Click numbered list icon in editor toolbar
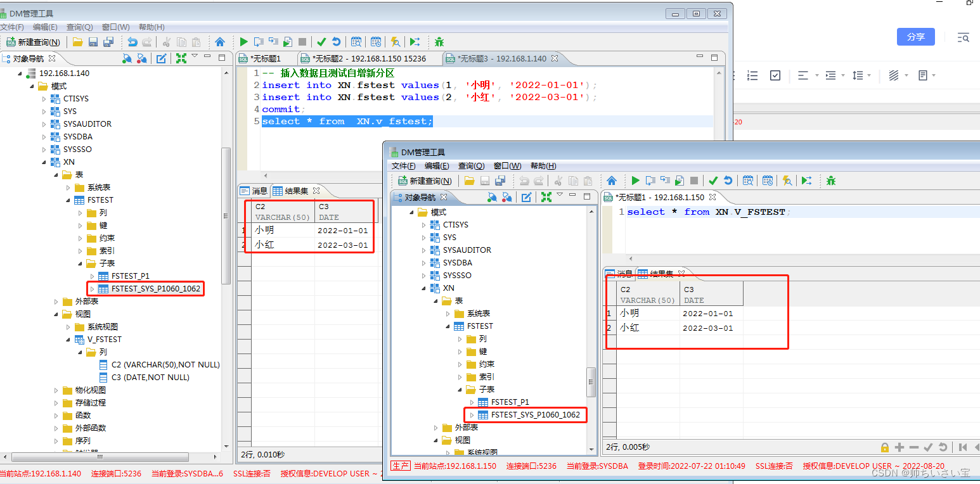This screenshot has height=484, width=980. point(752,75)
